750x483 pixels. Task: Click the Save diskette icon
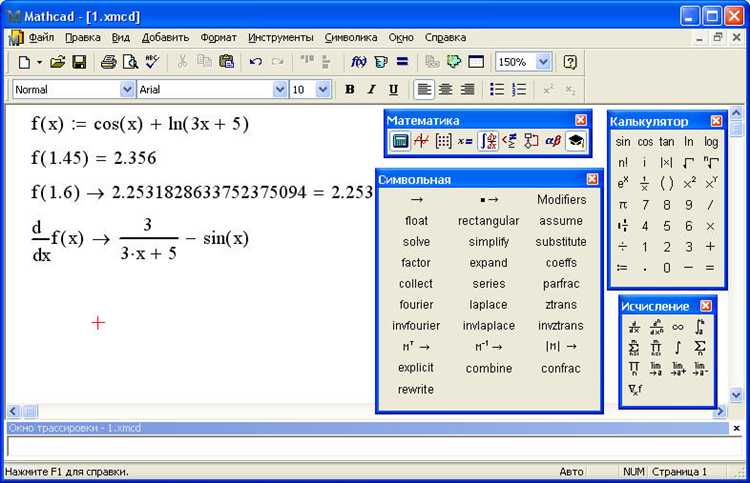(x=79, y=62)
